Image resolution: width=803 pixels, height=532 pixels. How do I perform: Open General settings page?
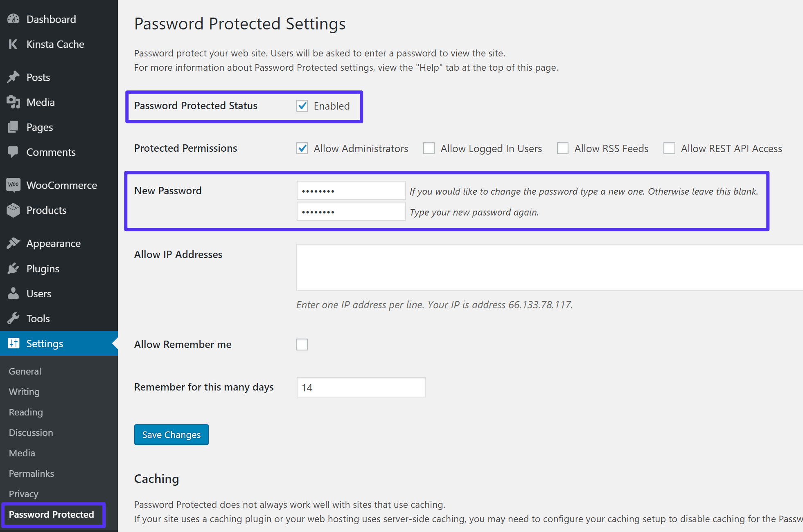pyautogui.click(x=25, y=371)
